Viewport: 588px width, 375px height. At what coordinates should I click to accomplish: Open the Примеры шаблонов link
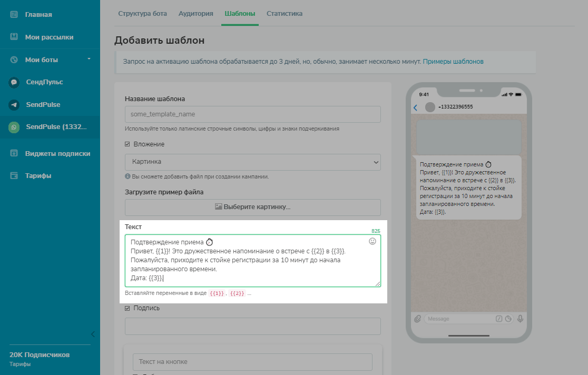[453, 62]
